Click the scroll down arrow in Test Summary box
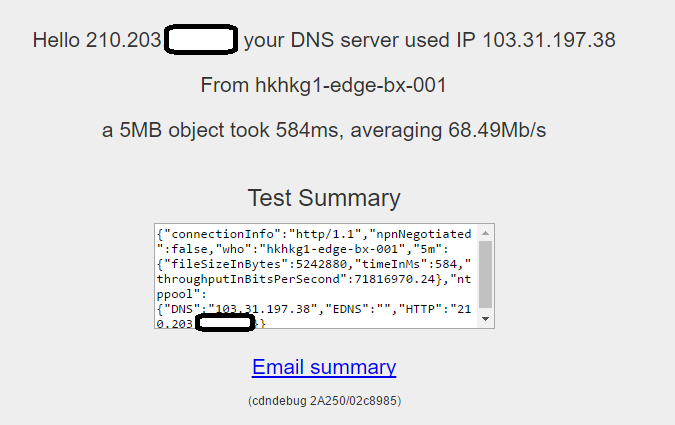The width and height of the screenshot is (675, 425). [x=486, y=319]
